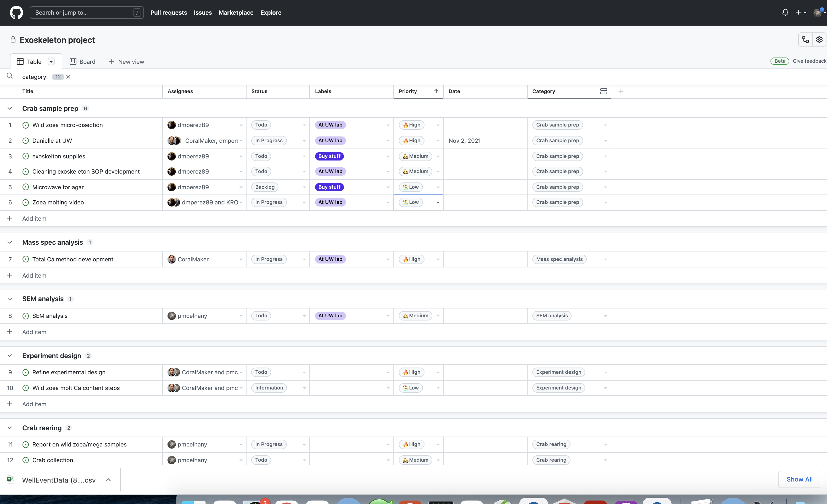Toggle Priority column ascending sort arrow
The image size is (827, 504).
pos(436,91)
